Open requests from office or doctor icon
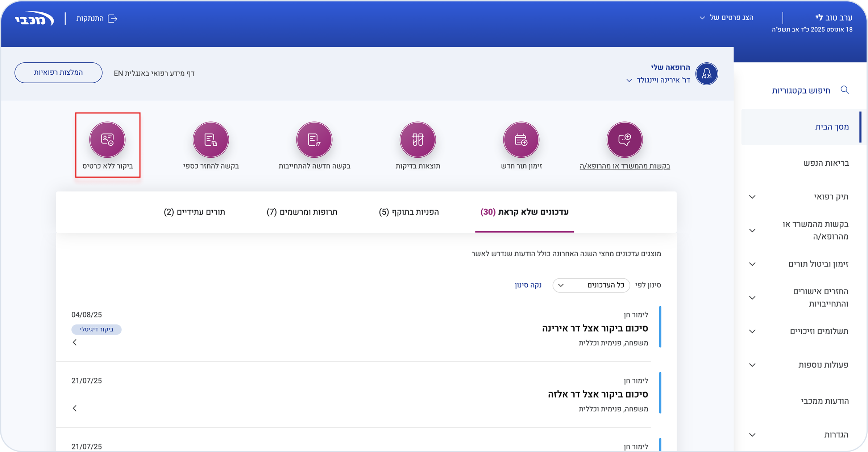 [x=624, y=140]
